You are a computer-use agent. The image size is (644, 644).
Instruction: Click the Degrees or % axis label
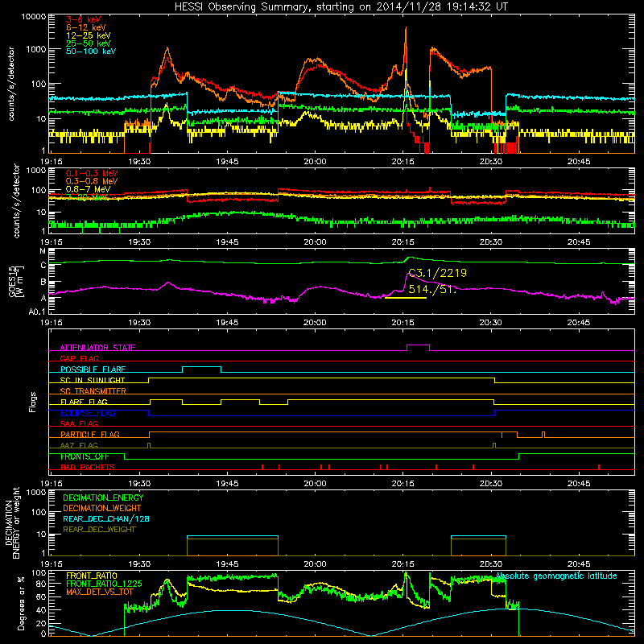pyautogui.click(x=21, y=604)
